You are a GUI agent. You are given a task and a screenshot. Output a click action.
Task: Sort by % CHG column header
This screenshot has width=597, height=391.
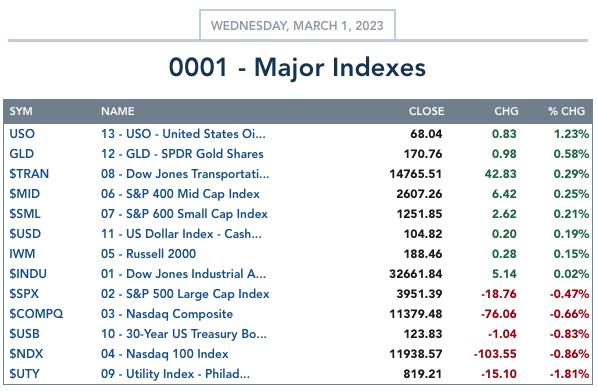click(566, 111)
